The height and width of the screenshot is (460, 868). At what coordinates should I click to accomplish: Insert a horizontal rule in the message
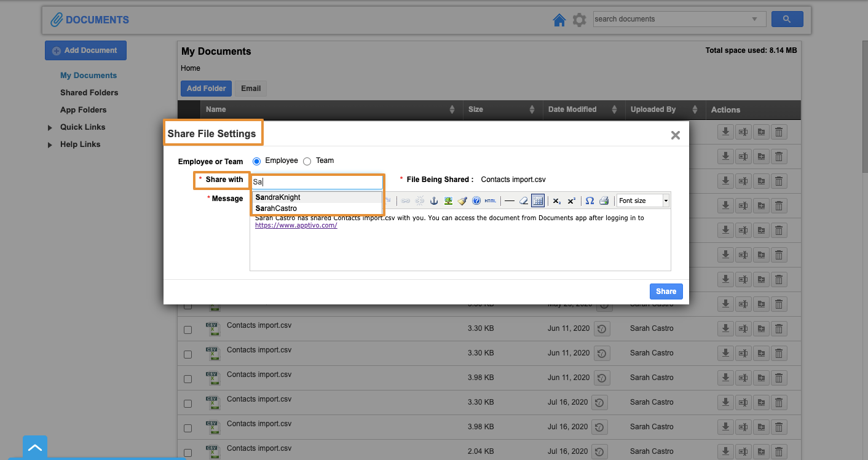tap(509, 201)
